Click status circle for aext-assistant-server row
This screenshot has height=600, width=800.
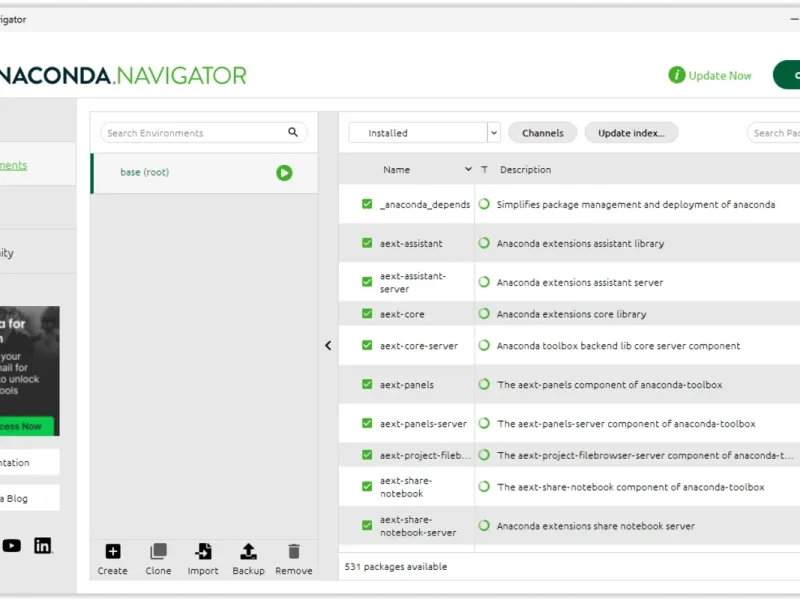coord(484,282)
